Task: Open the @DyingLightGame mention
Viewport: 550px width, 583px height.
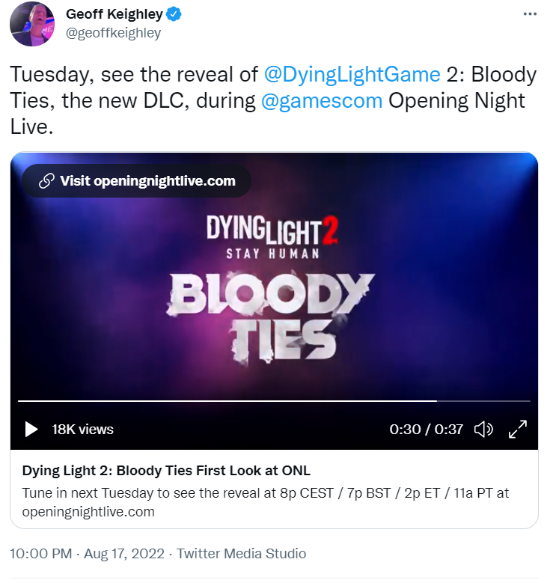Action: 352,74
